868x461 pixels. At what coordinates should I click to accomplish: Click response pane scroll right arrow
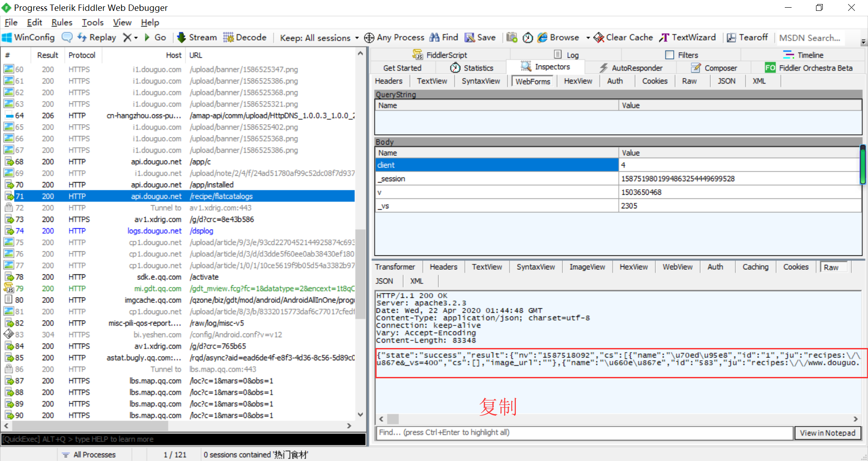pyautogui.click(x=855, y=419)
